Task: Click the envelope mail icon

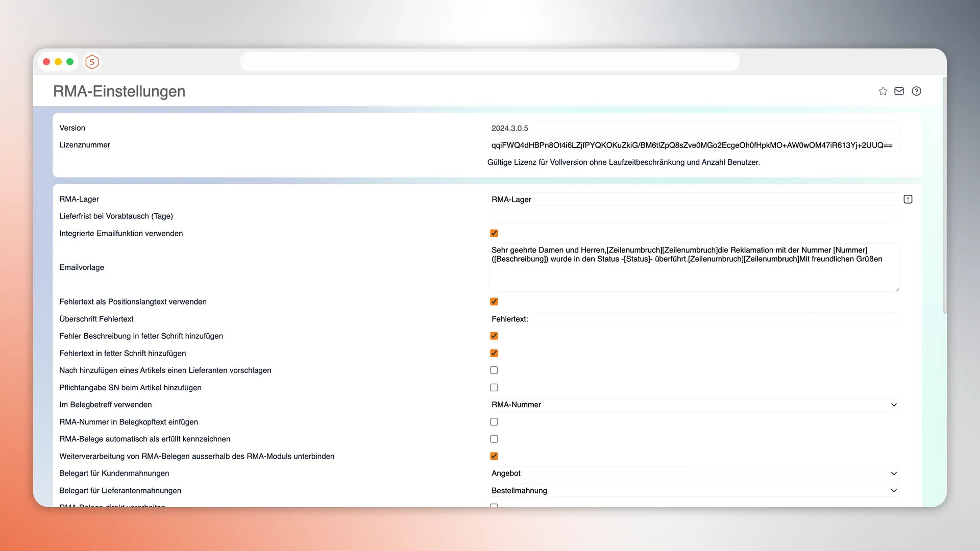Action: (x=899, y=91)
